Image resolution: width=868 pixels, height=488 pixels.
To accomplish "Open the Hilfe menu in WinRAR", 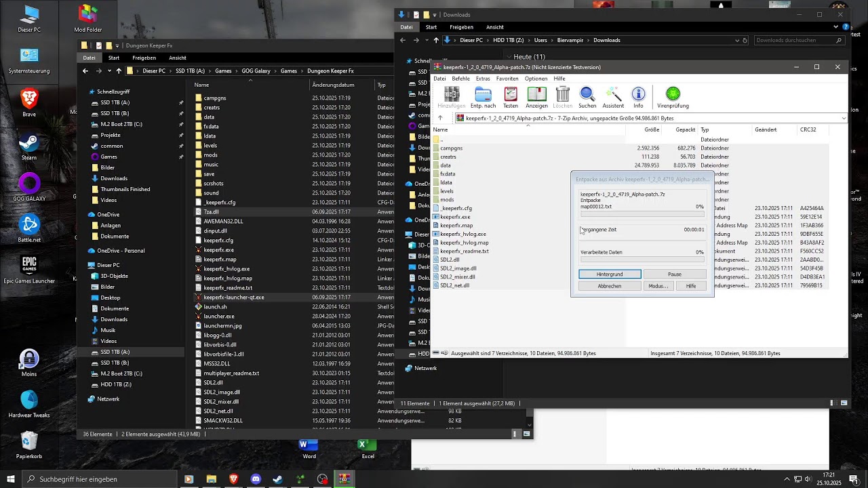I will (x=559, y=79).
